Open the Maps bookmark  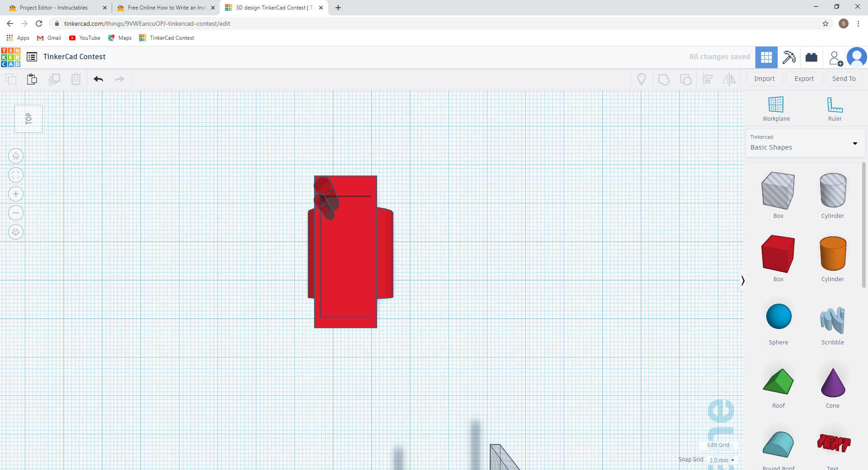point(120,38)
